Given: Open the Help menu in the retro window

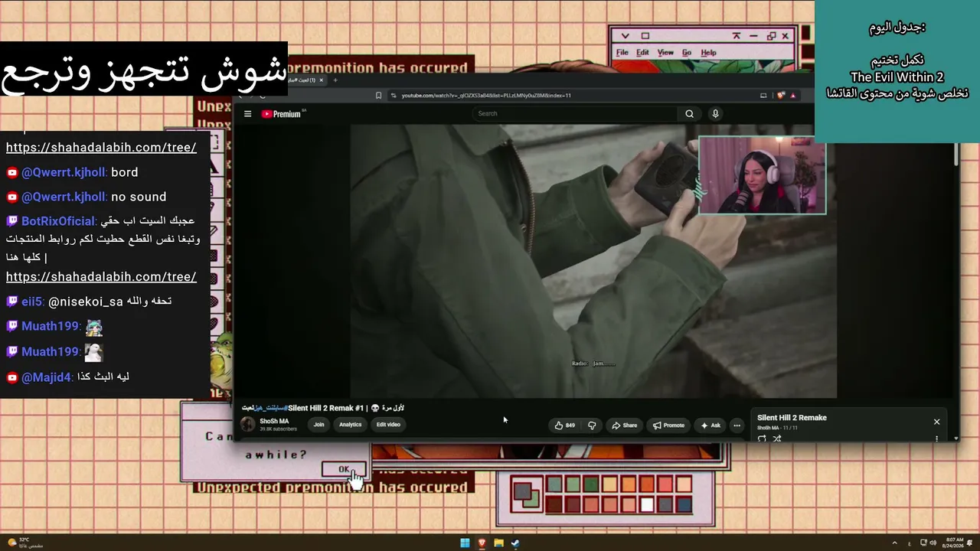Looking at the screenshot, I should tap(709, 53).
